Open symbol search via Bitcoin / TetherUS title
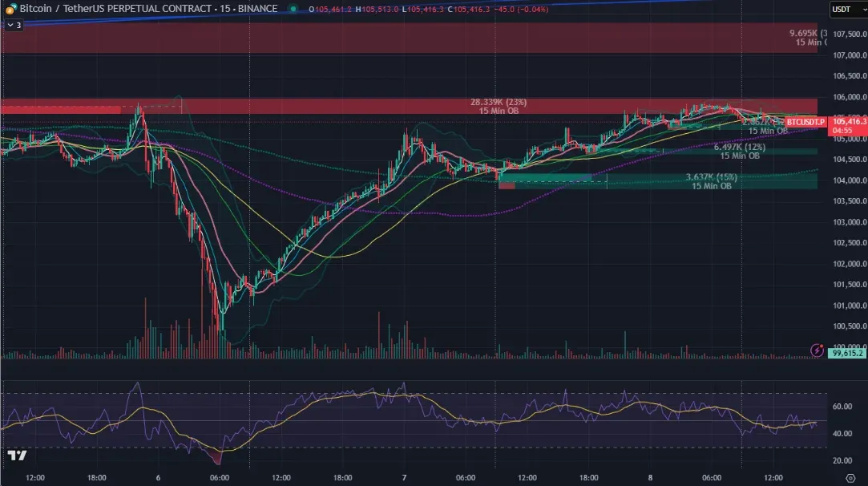Screen dimensions: 868x486 (148, 9)
